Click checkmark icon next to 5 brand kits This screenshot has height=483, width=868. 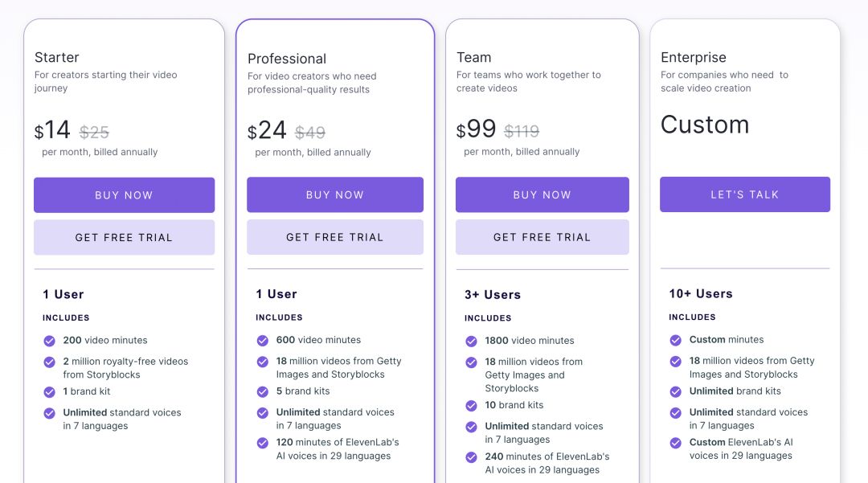[x=262, y=391]
